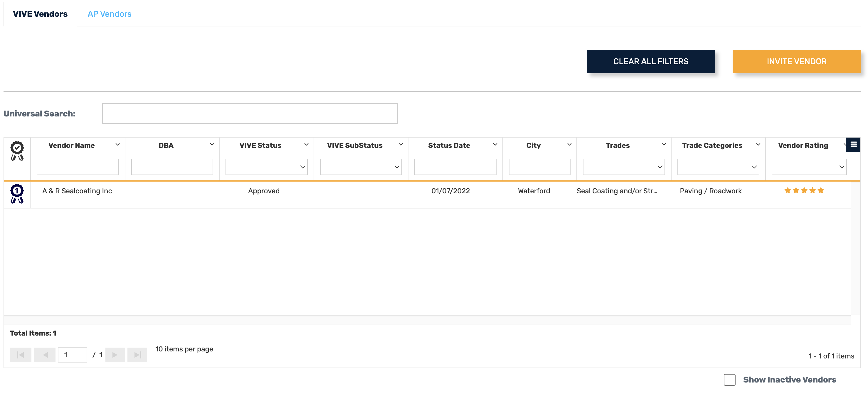Open the grid column menu icon
Screen dimensions: 868x396
click(853, 144)
